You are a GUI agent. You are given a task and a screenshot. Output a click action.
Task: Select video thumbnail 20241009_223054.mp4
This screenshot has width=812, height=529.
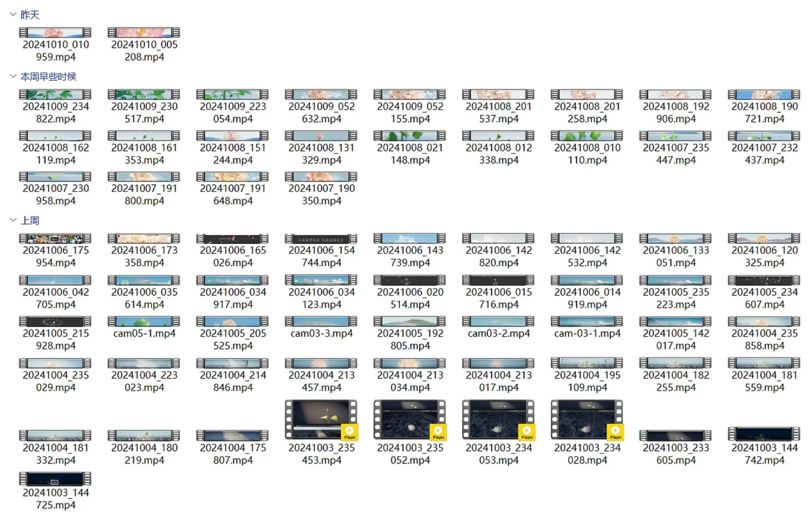tap(233, 94)
